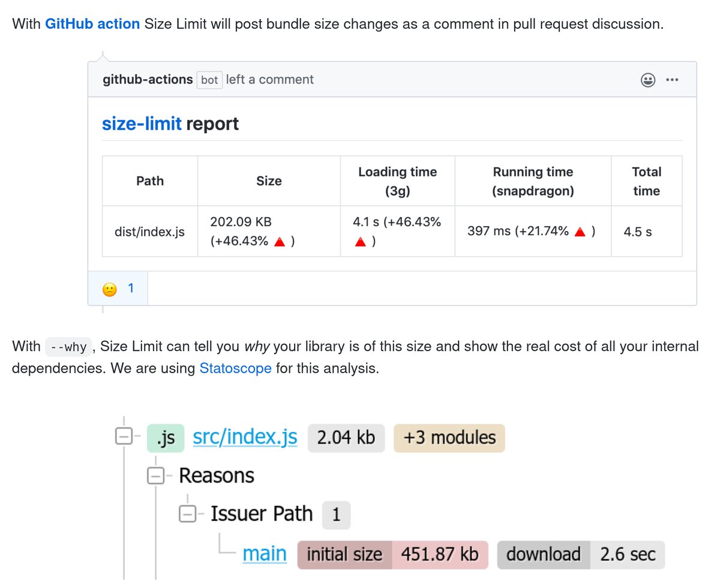Toggle the Issuer Path count badge
Viewport: 720px width, 588px height.
(337, 514)
